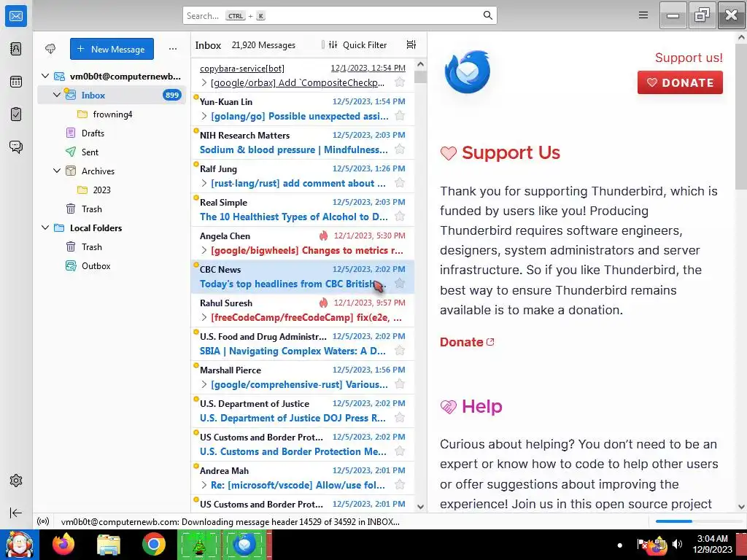Collapse Local Folders
The width and height of the screenshot is (747, 560).
(x=45, y=227)
